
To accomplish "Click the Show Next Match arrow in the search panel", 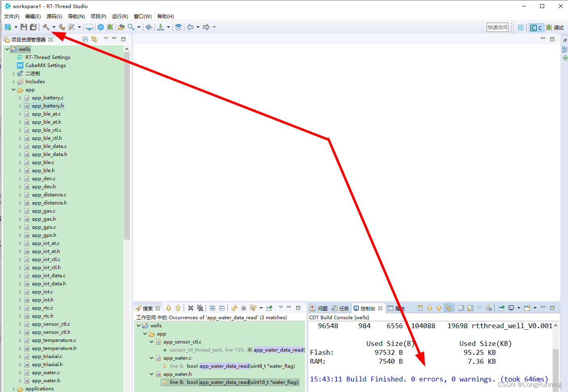I will coord(169,308).
